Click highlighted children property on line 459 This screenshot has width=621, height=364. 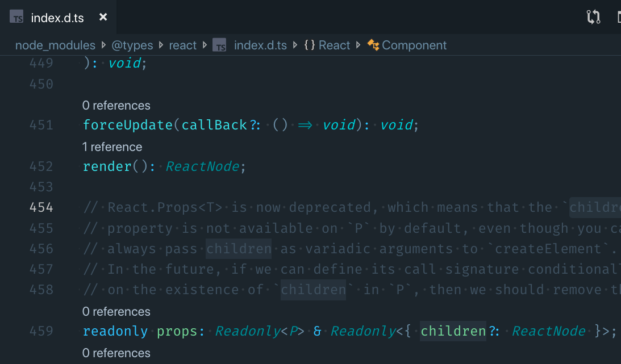(x=453, y=331)
